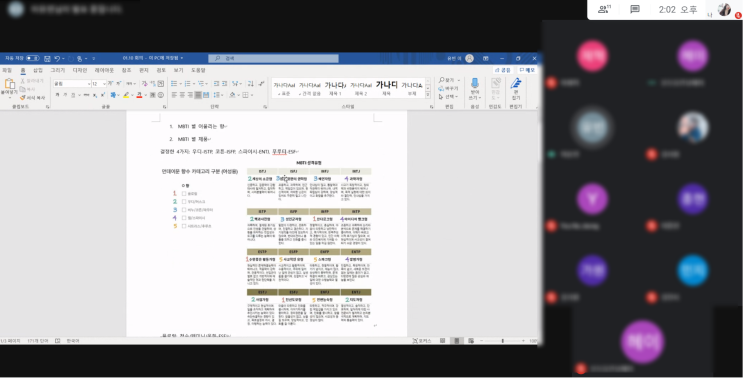Expand the styles gallery arrow

428,95
